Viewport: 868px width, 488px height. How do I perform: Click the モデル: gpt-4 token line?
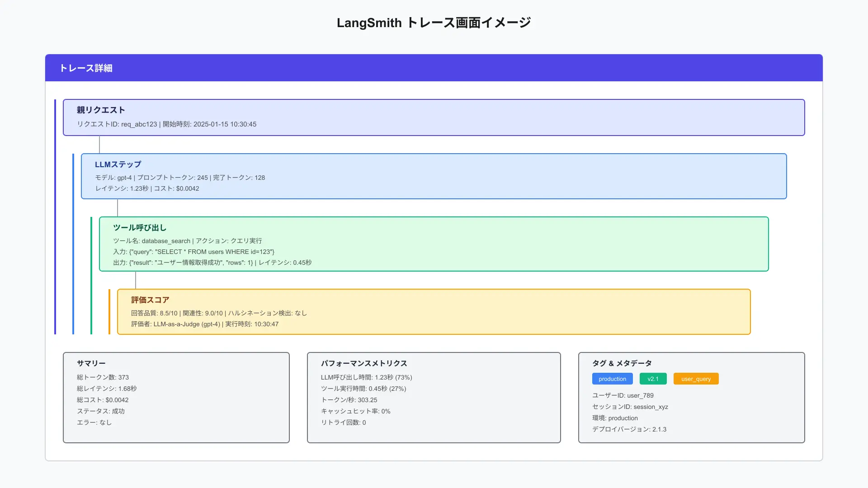point(180,178)
